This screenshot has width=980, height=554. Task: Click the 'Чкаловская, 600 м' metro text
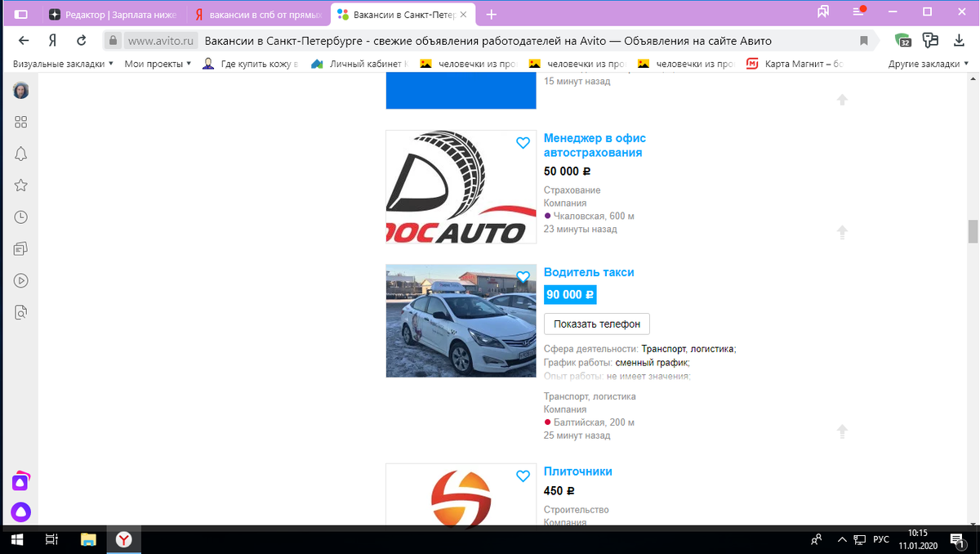tap(594, 216)
